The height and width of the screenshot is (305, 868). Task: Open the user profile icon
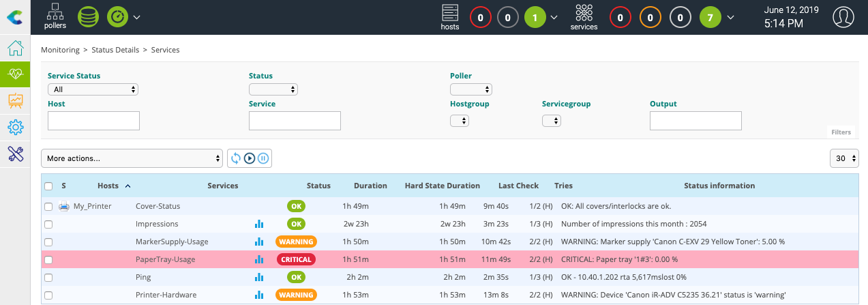click(843, 17)
